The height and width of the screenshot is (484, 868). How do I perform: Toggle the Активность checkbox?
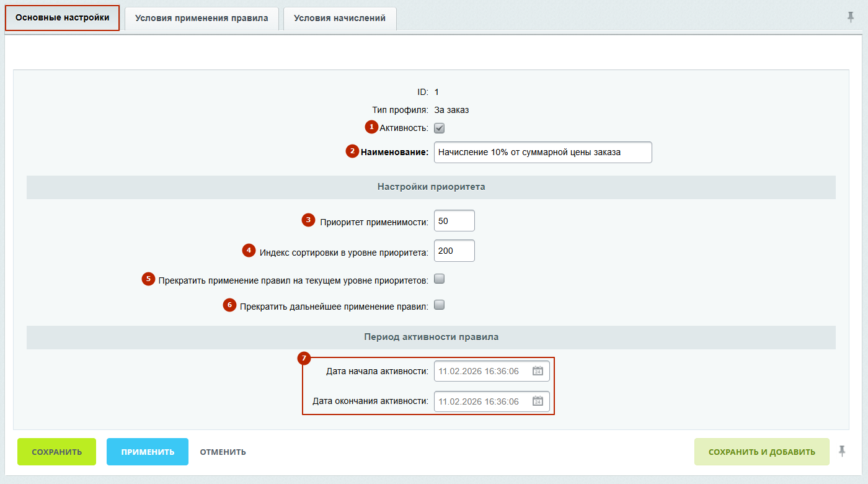(x=440, y=128)
